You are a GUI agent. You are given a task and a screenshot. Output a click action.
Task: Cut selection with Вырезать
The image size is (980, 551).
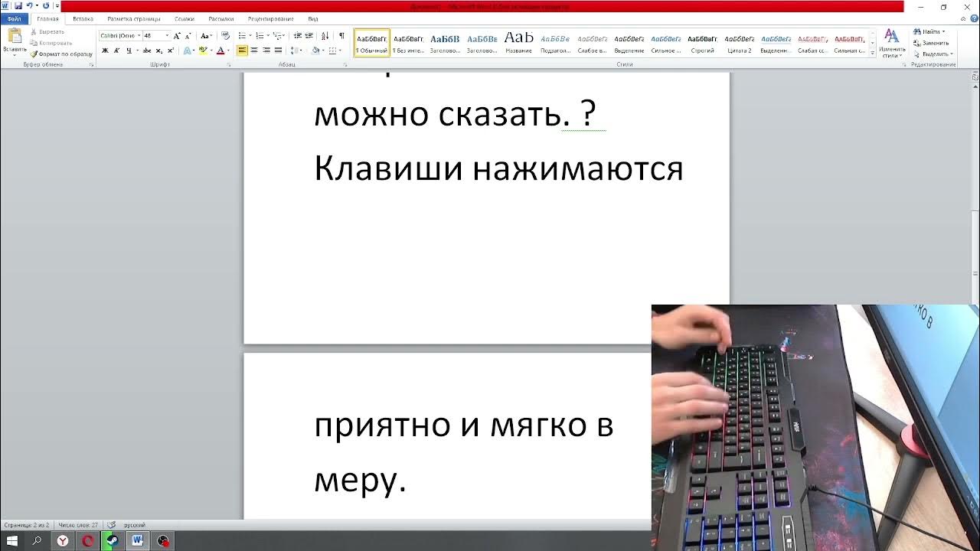point(47,32)
